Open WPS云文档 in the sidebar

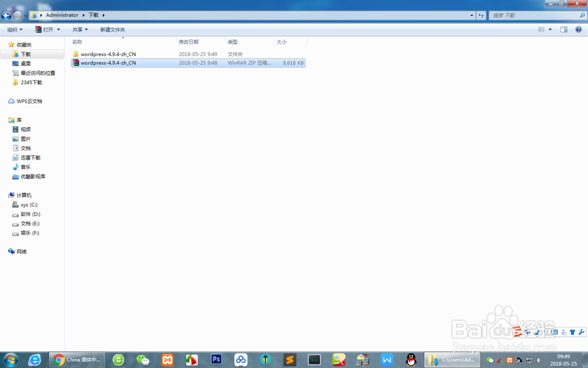pyautogui.click(x=29, y=101)
